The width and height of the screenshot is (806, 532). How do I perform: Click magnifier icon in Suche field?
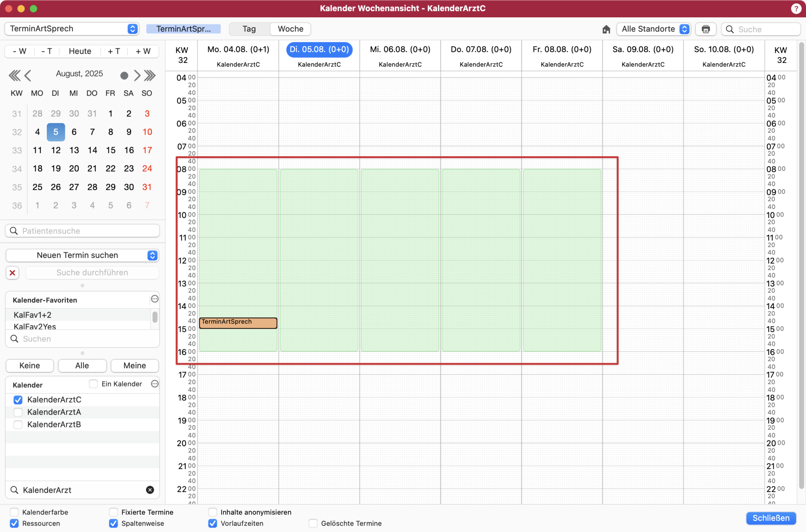coord(730,29)
